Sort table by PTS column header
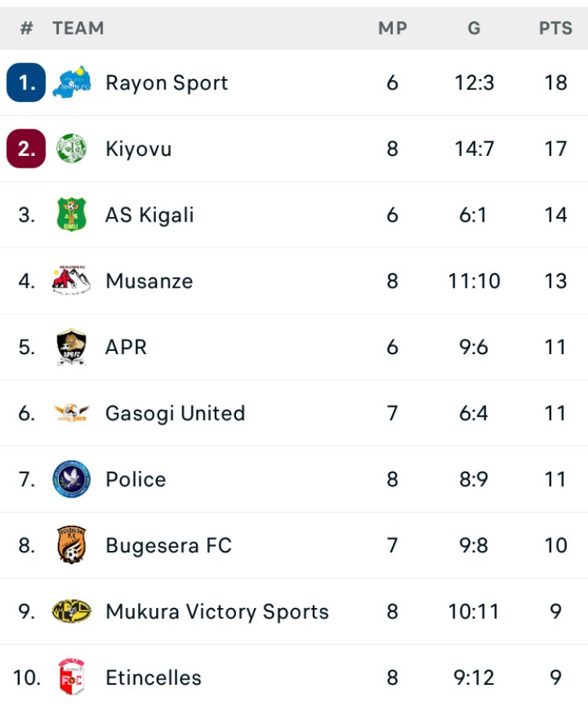 [x=555, y=28]
